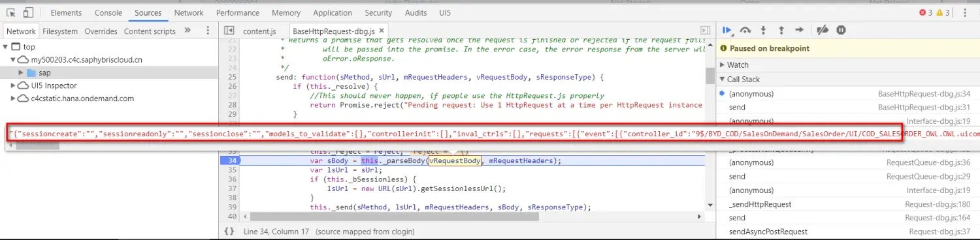The width and height of the screenshot is (980, 240).
Task: Step over next function call
Action: 745,30
